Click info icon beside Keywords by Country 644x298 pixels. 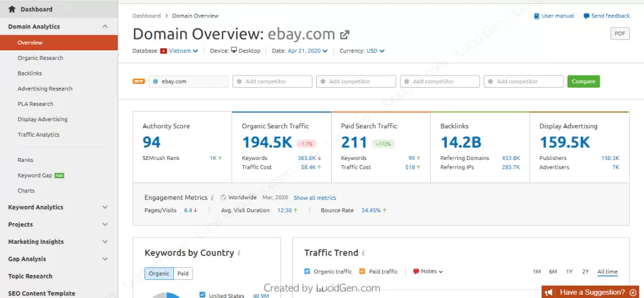point(239,253)
